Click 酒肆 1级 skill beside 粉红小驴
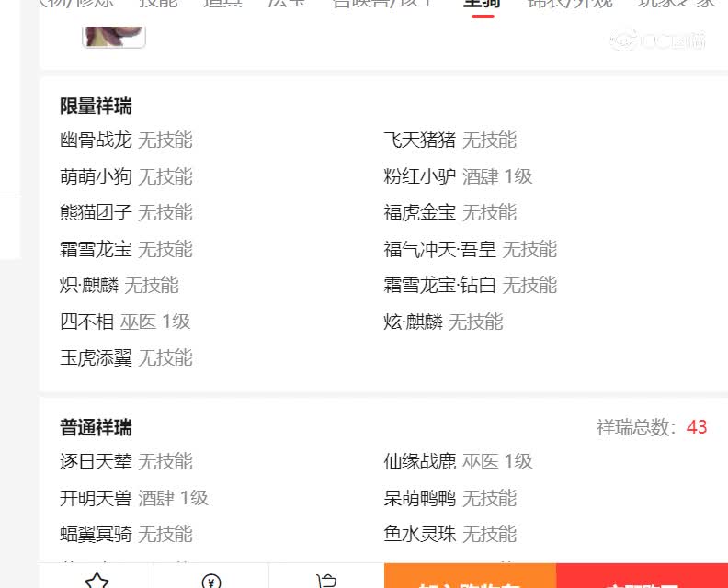This screenshot has height=588, width=728. (497, 176)
